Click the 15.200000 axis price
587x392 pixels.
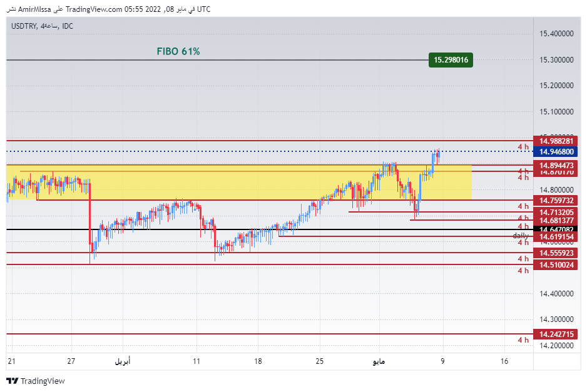coord(556,86)
